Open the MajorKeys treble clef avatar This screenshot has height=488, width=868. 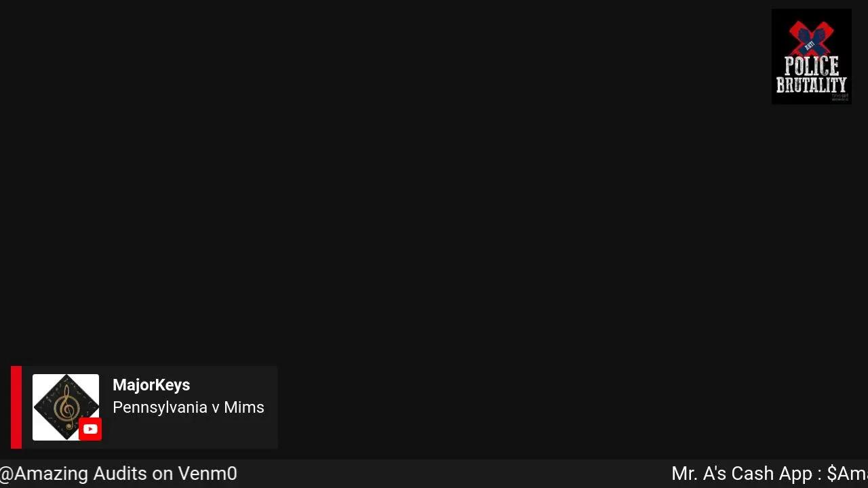point(66,407)
